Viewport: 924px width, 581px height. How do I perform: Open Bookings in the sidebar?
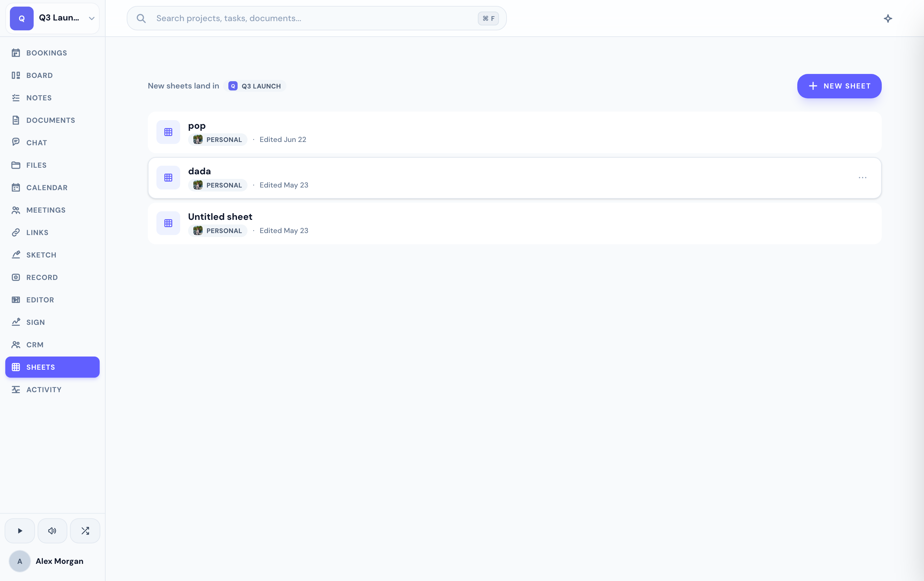point(52,53)
